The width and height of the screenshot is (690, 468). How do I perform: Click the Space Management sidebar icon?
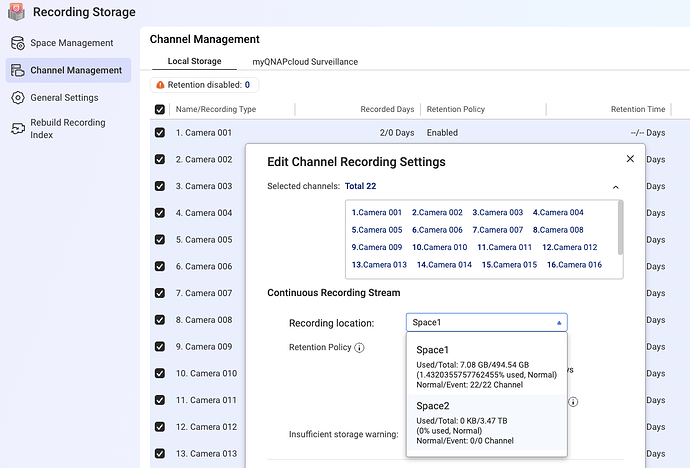(17, 43)
